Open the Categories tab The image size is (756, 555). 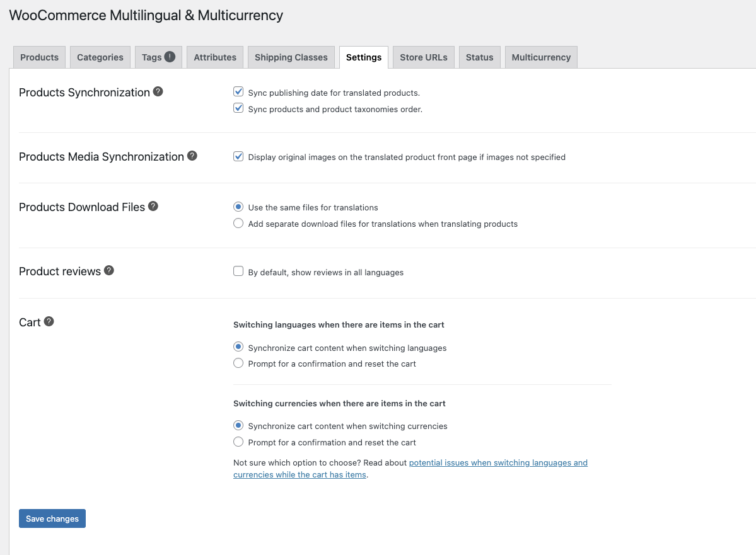(100, 57)
